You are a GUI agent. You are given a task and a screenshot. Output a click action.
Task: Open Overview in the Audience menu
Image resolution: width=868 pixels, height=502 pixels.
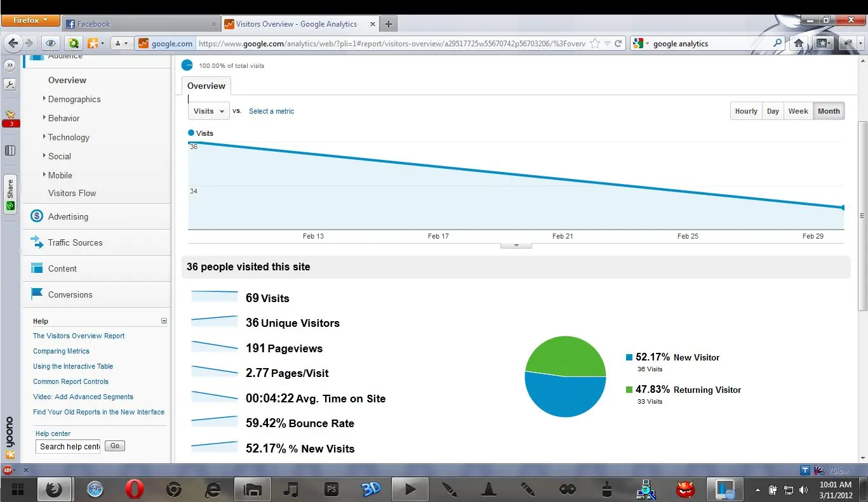(67, 80)
